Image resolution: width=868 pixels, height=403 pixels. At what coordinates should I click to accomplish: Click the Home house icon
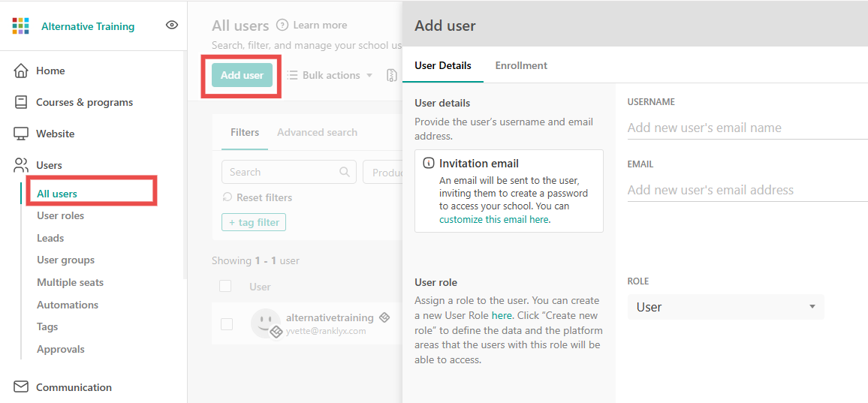coord(21,71)
